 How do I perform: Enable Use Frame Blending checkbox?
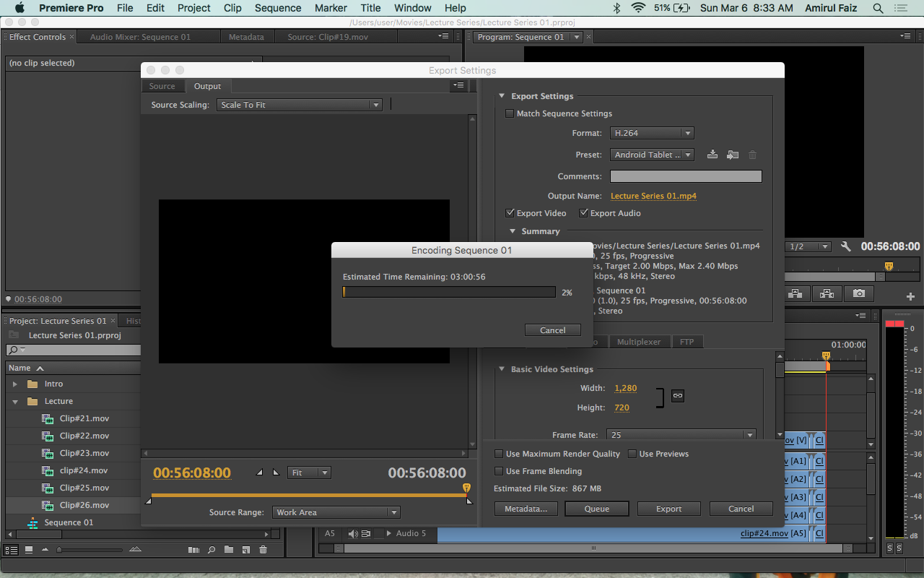point(499,471)
